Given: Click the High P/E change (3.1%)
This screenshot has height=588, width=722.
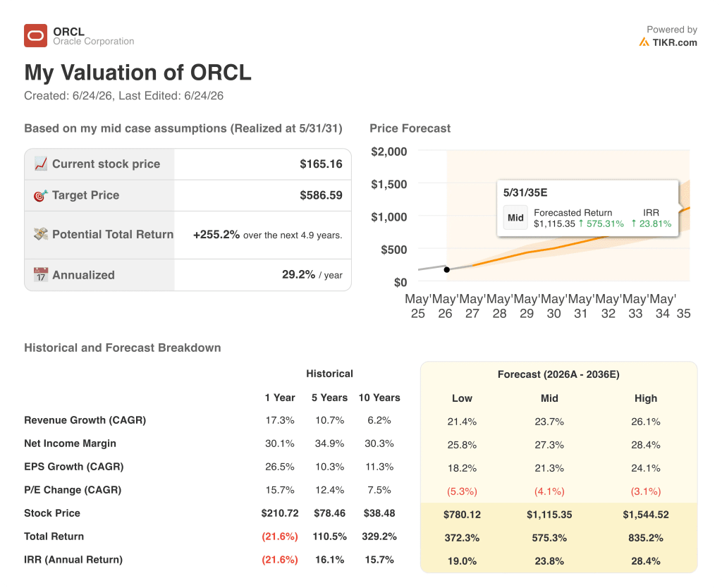Looking at the screenshot, I should [x=646, y=491].
